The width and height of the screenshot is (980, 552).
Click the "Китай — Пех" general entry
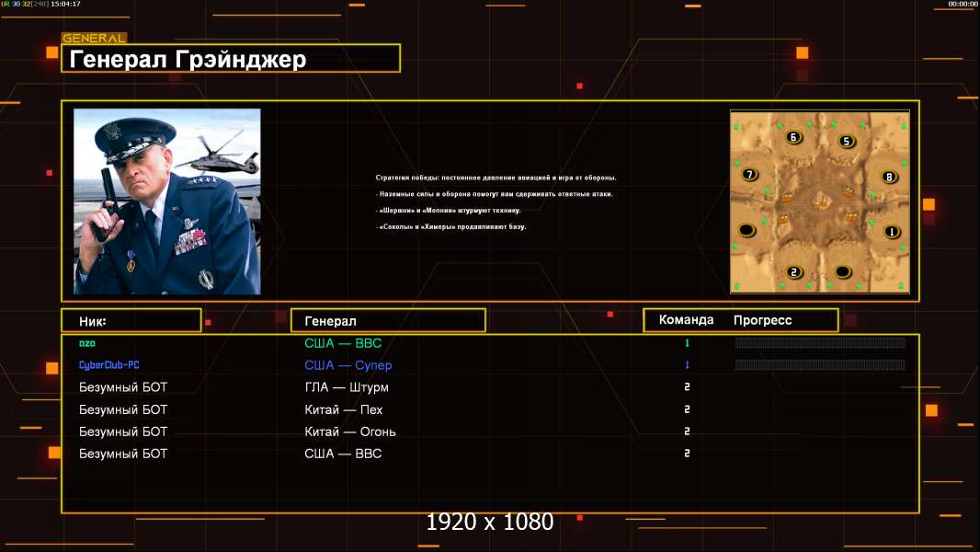[343, 409]
